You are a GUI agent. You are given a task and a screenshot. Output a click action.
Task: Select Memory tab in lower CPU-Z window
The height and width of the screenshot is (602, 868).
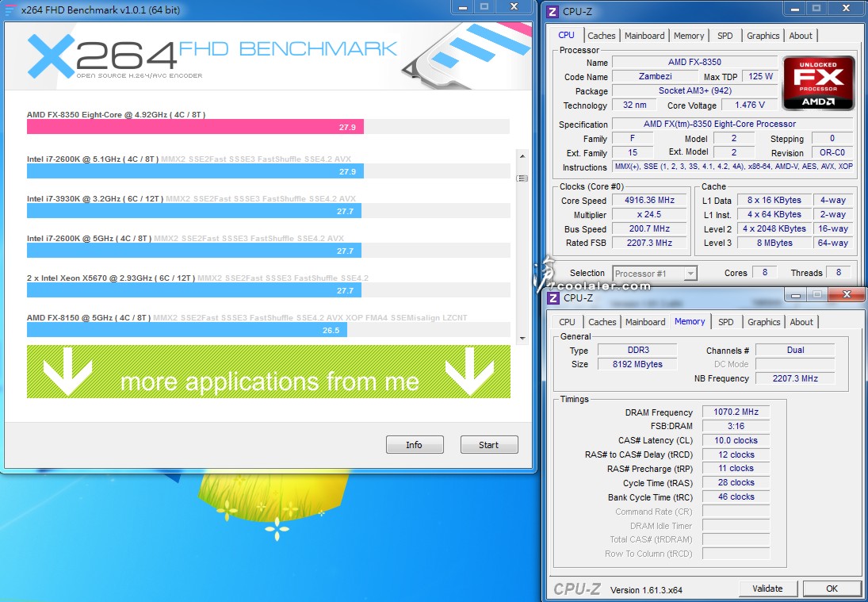[x=690, y=321]
